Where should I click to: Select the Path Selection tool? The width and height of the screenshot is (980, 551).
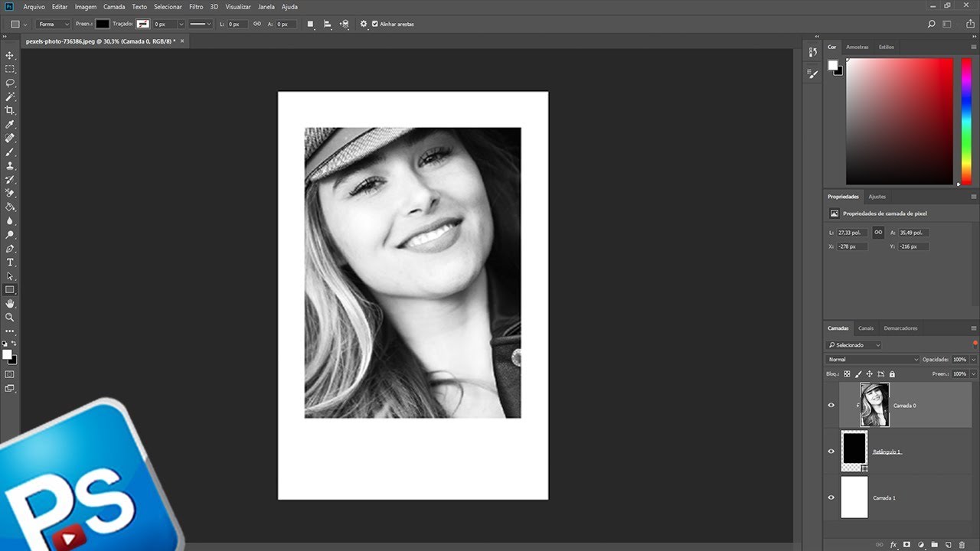(x=10, y=276)
